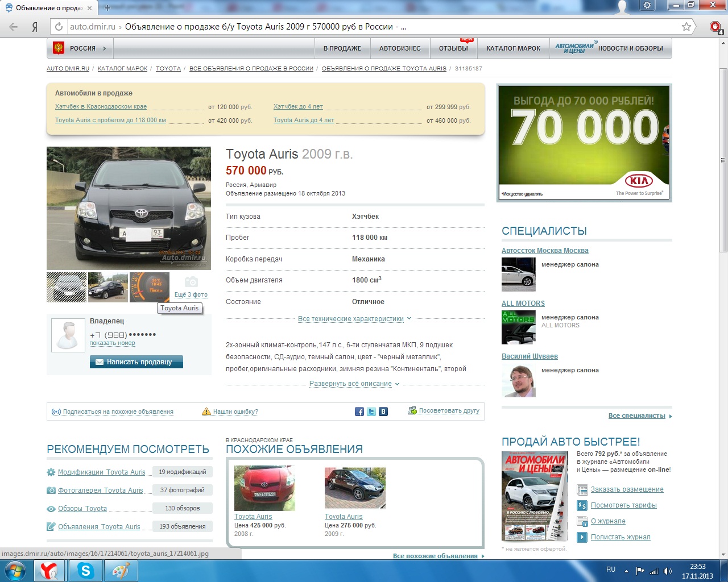
Task: Open Skype from the taskbar
Action: (86, 571)
